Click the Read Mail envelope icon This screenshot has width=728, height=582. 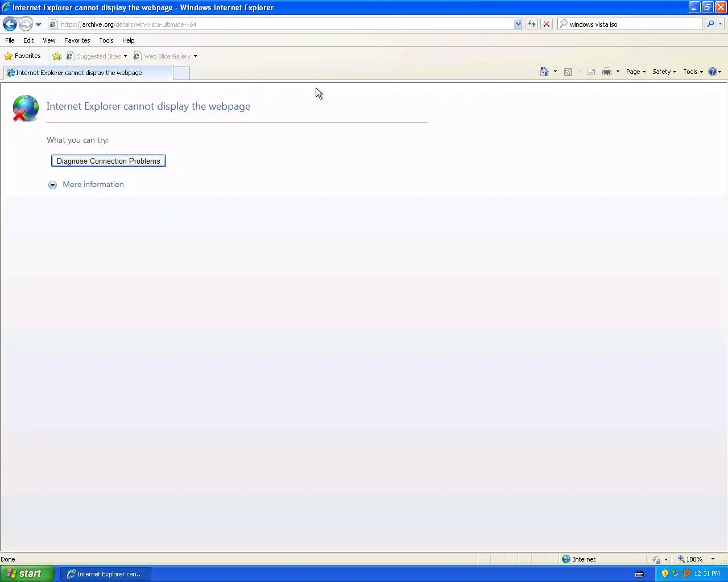pyautogui.click(x=591, y=72)
